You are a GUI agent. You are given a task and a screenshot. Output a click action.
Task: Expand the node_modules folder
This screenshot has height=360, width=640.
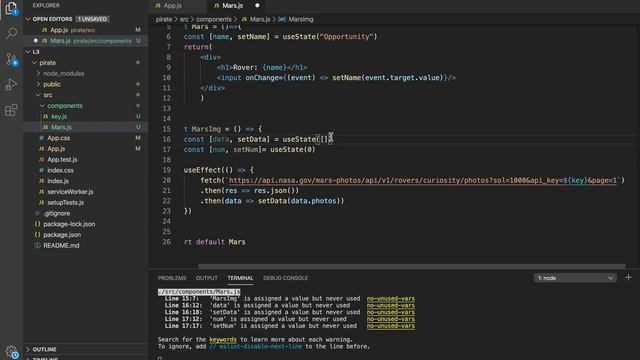(38, 73)
